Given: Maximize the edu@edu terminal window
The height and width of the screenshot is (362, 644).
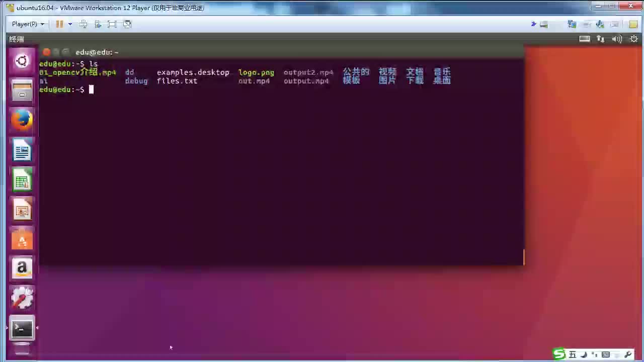Looking at the screenshot, I should pyautogui.click(x=66, y=52).
